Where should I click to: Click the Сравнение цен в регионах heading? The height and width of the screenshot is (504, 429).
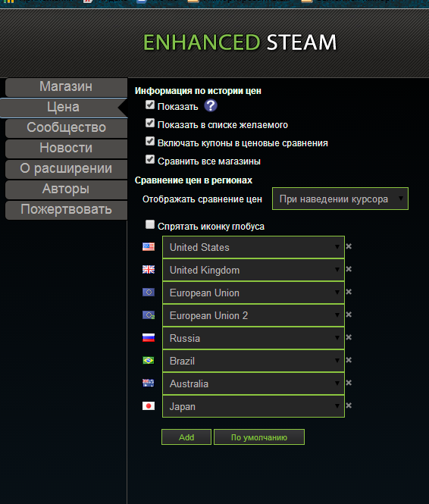(x=193, y=180)
